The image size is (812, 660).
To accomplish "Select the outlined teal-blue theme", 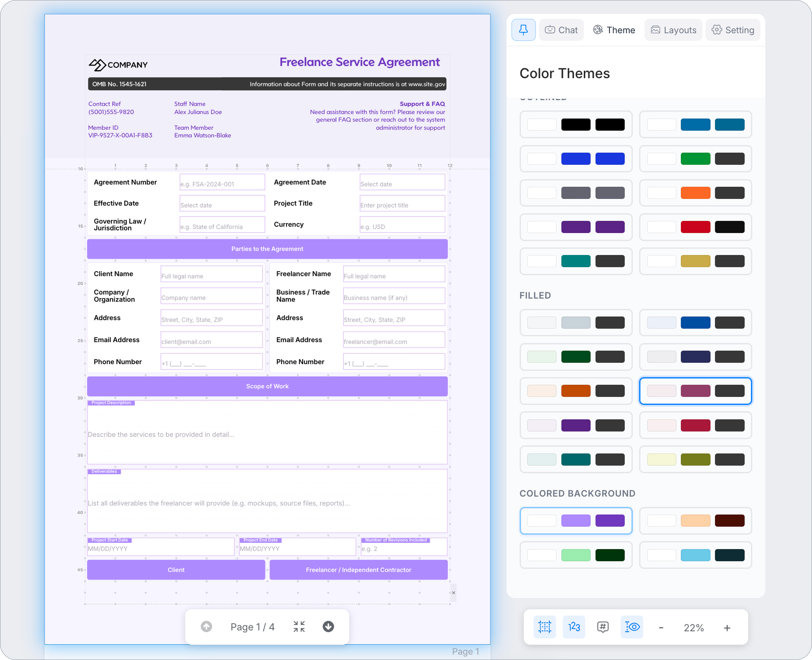I will [696, 124].
